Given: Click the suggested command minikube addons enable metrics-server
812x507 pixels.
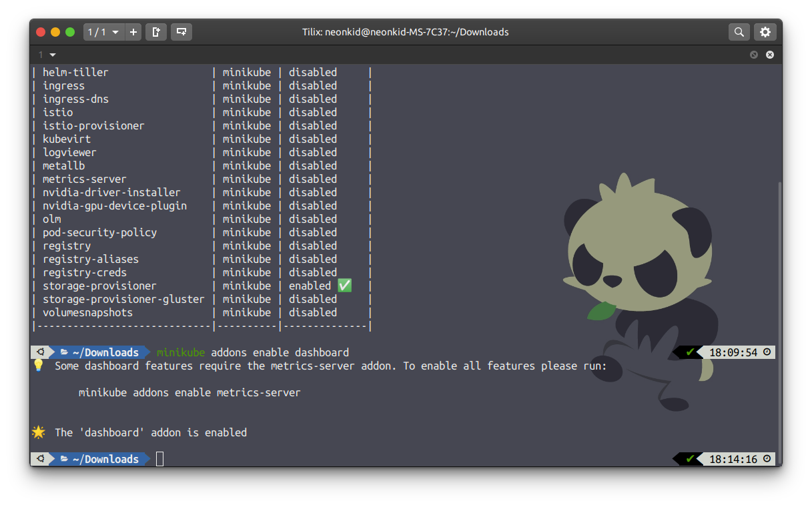Looking at the screenshot, I should (x=189, y=392).
